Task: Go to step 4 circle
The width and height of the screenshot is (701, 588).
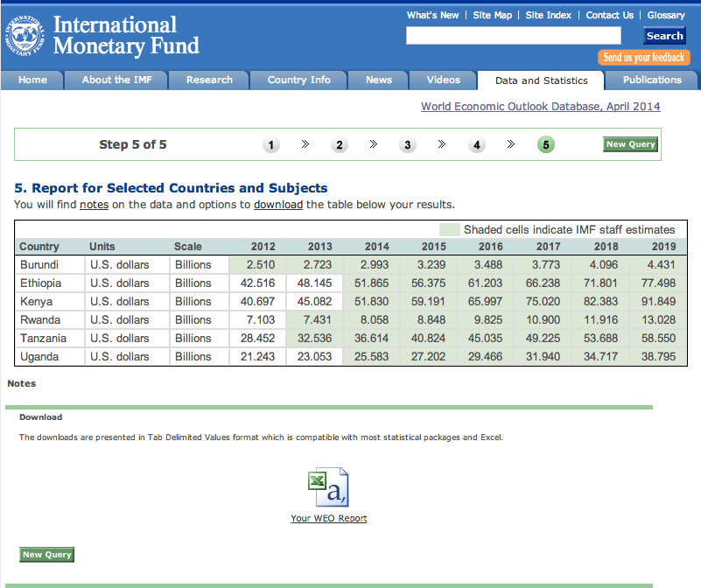Action: coord(477,145)
